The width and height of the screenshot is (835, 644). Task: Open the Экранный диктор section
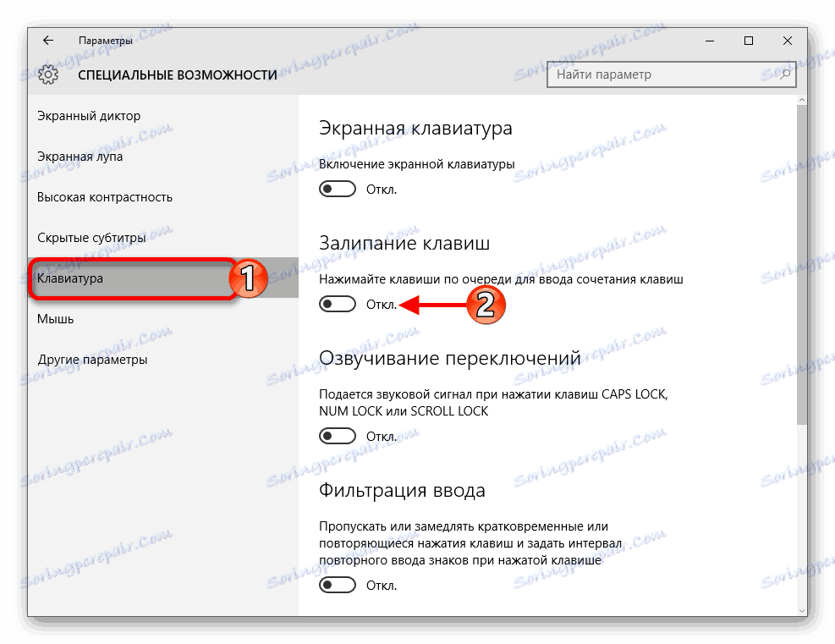(87, 115)
